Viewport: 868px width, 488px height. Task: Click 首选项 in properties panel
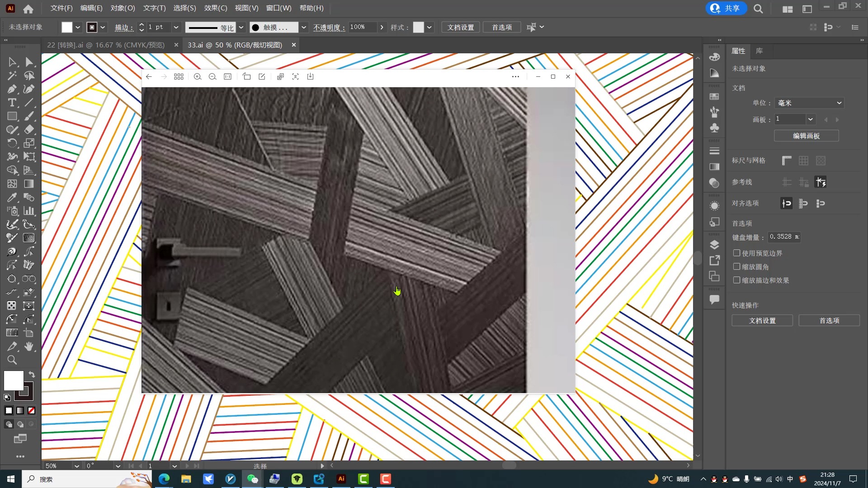(829, 320)
